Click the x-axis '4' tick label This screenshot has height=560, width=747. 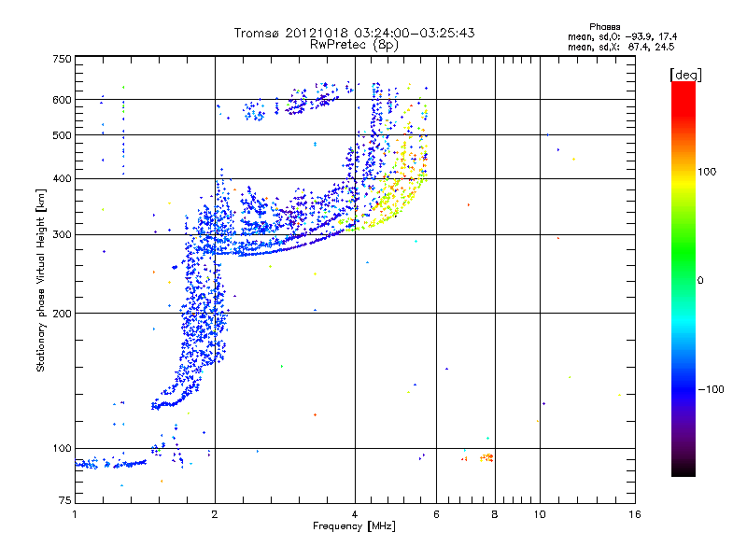tap(355, 514)
